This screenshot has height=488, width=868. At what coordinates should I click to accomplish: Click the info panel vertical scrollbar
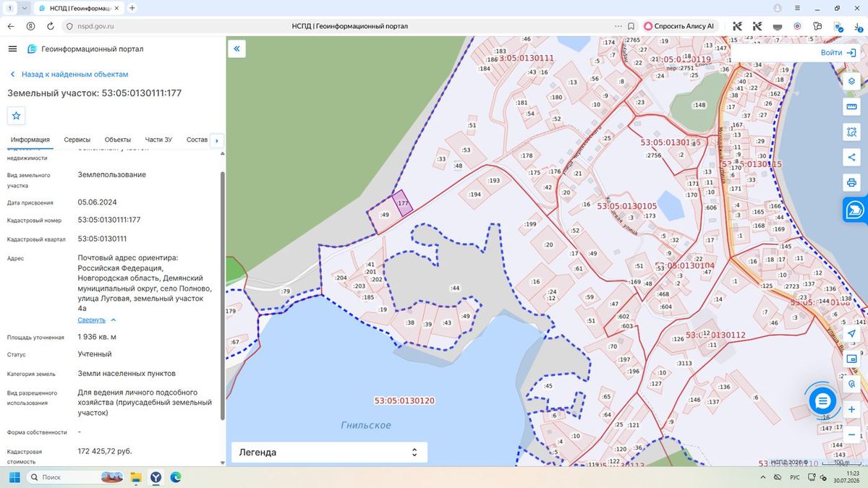point(222,295)
